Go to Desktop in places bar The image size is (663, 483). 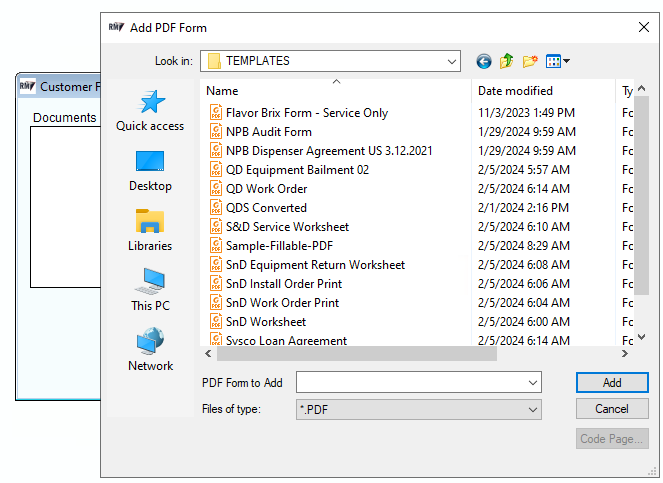click(x=150, y=171)
